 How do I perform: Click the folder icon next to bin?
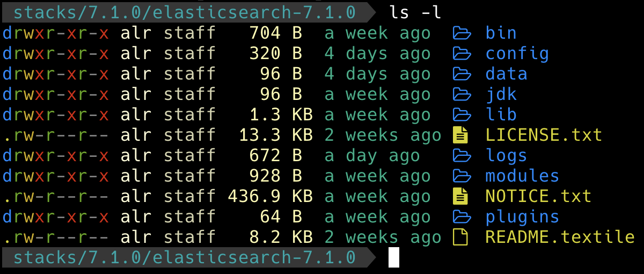(x=462, y=33)
